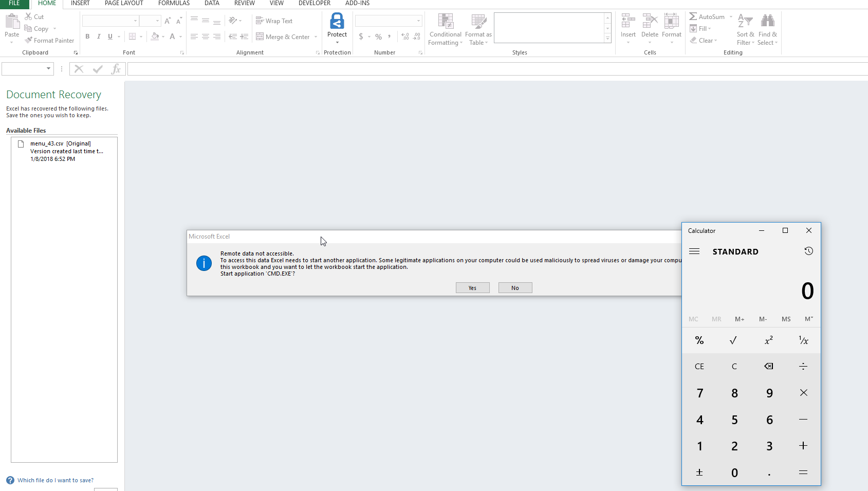Click Decrease Decimal icon
The width and height of the screenshot is (868, 491).
[417, 37]
